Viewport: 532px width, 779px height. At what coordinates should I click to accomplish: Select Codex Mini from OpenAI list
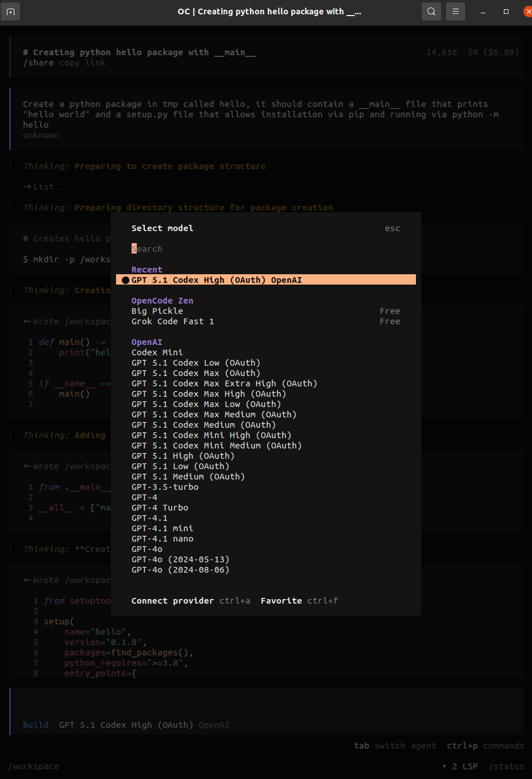click(157, 352)
